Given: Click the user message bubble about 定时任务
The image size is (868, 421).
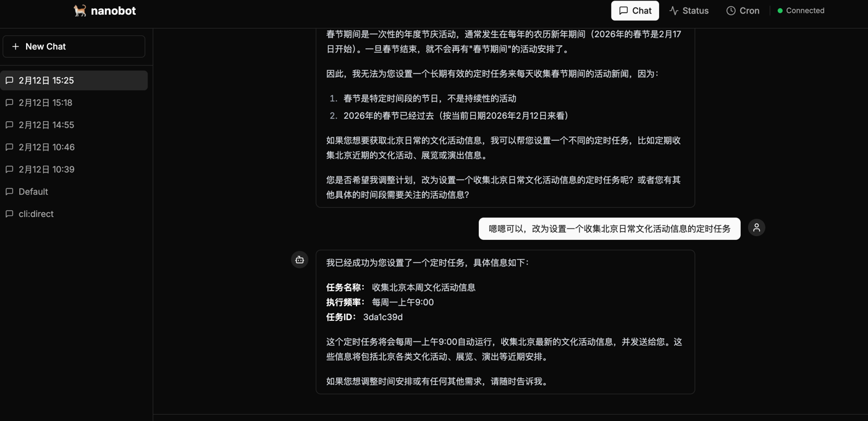Looking at the screenshot, I should tap(609, 229).
